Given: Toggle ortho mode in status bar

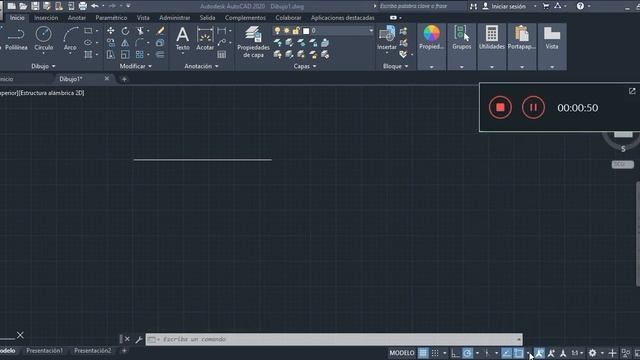Looking at the screenshot, I should pos(455,353).
